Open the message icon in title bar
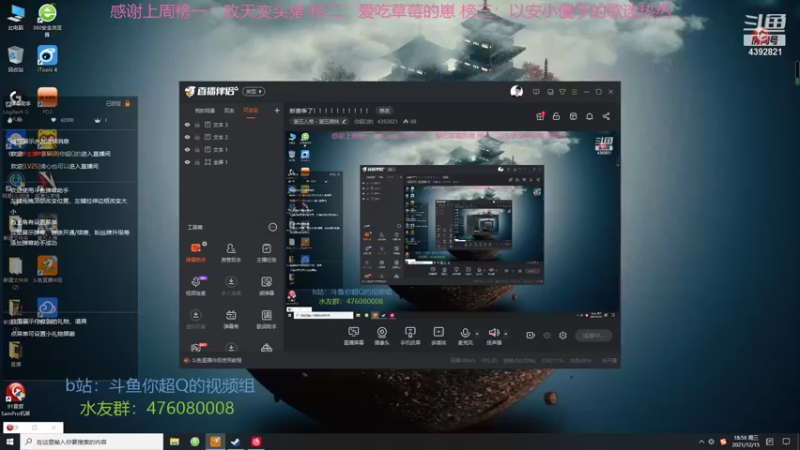The height and width of the screenshot is (450, 800). point(536,92)
